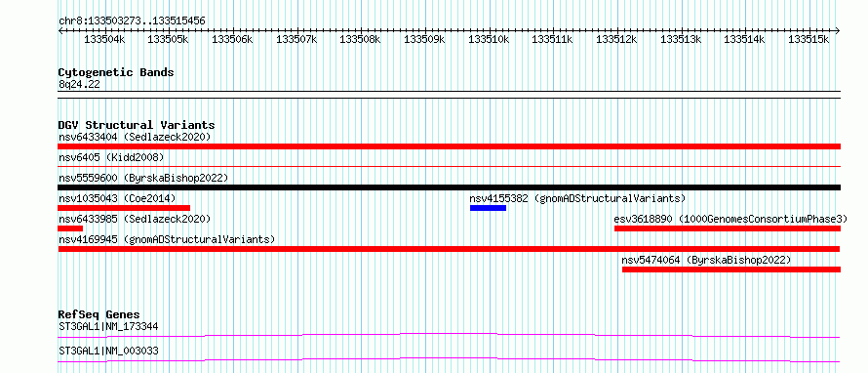Click the RefSeq Genes track heading
The image size is (868, 373).
click(x=99, y=314)
